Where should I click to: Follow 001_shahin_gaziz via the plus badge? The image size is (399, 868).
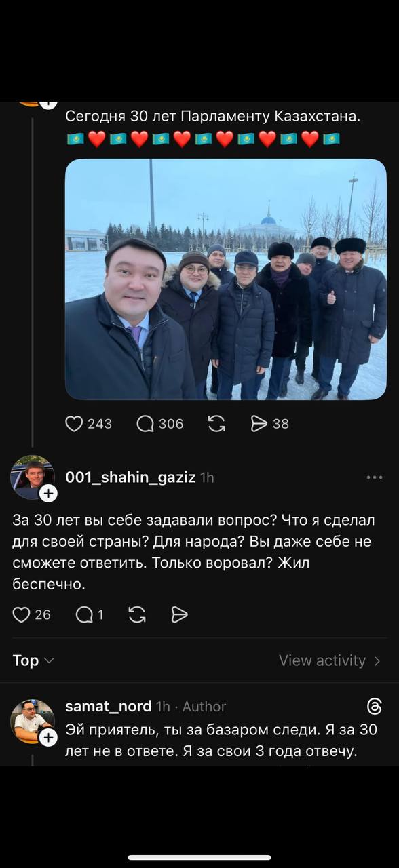tap(48, 494)
